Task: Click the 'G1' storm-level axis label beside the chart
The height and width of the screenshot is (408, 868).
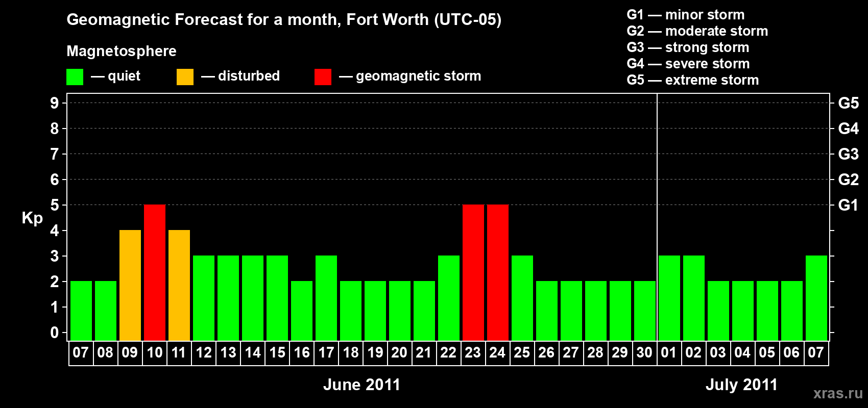Action: click(849, 205)
